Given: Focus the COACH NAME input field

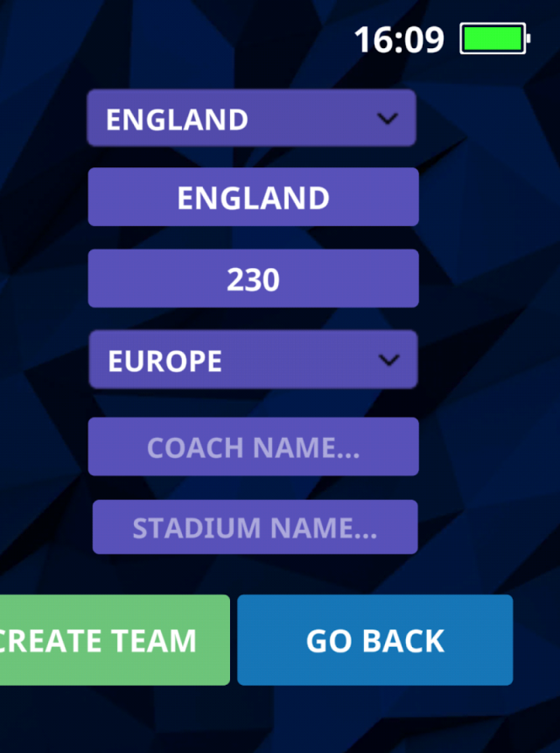Looking at the screenshot, I should pos(254,447).
